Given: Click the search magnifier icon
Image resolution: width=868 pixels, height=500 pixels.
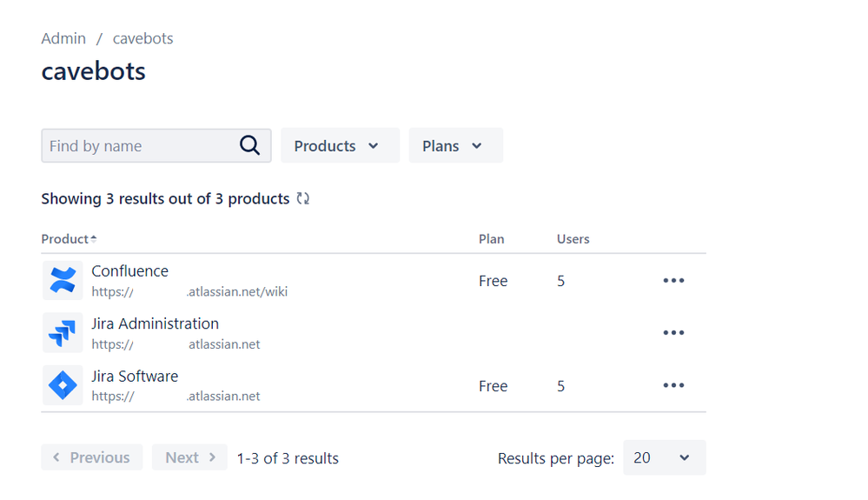Looking at the screenshot, I should click(249, 145).
